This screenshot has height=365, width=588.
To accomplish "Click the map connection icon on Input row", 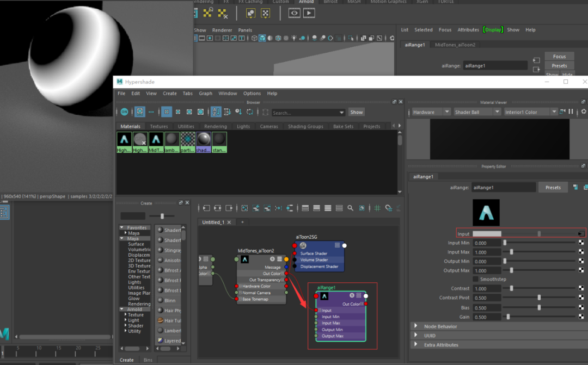I will click(580, 233).
